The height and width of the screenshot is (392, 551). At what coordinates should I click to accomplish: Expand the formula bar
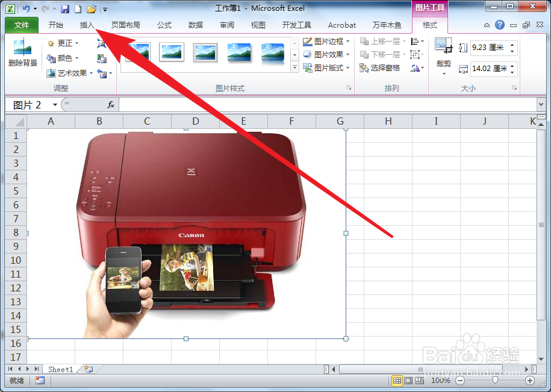pos(541,104)
